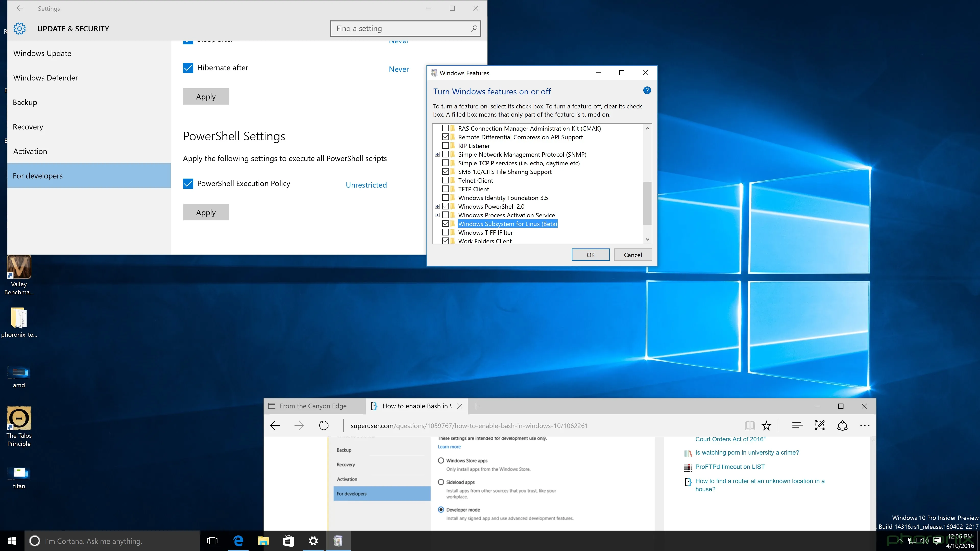This screenshot has width=980, height=551.
Task: Open Settings from the taskbar gear
Action: point(313,541)
